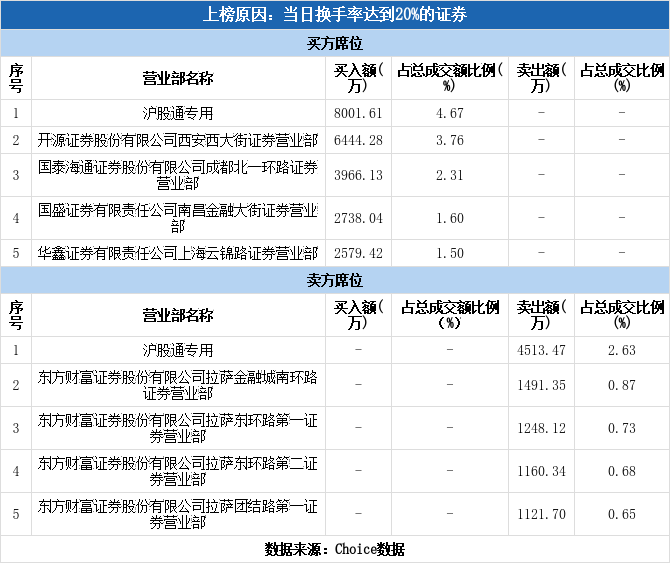Click the percentage 0.65

coord(622,514)
